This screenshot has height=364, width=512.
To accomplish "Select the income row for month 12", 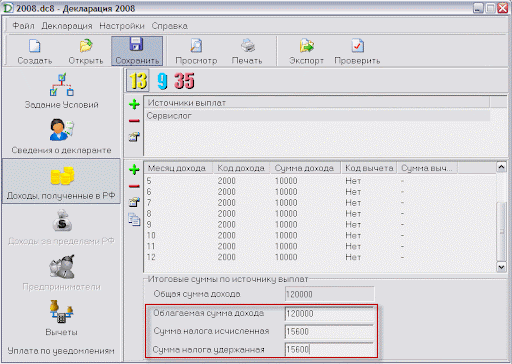I will [x=320, y=257].
